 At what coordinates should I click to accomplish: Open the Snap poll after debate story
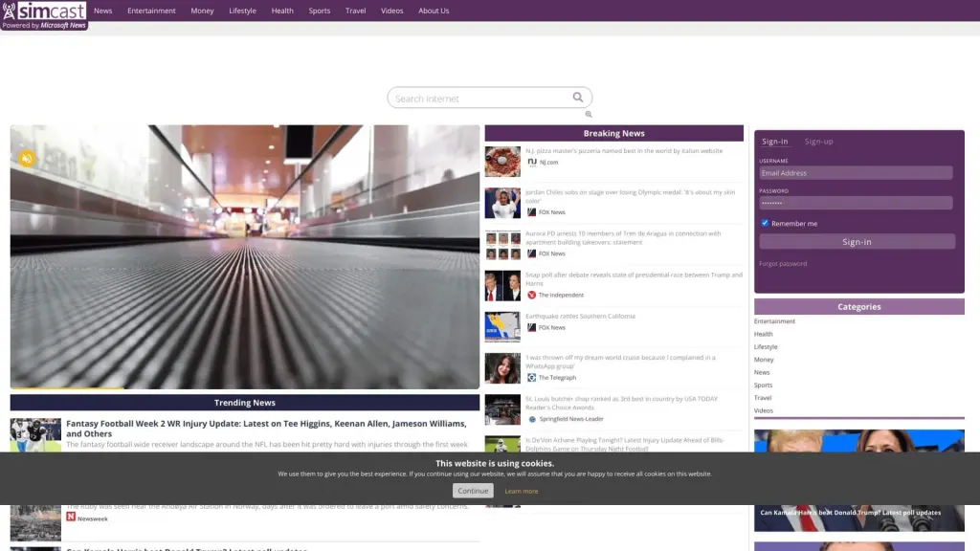pyautogui.click(x=634, y=278)
